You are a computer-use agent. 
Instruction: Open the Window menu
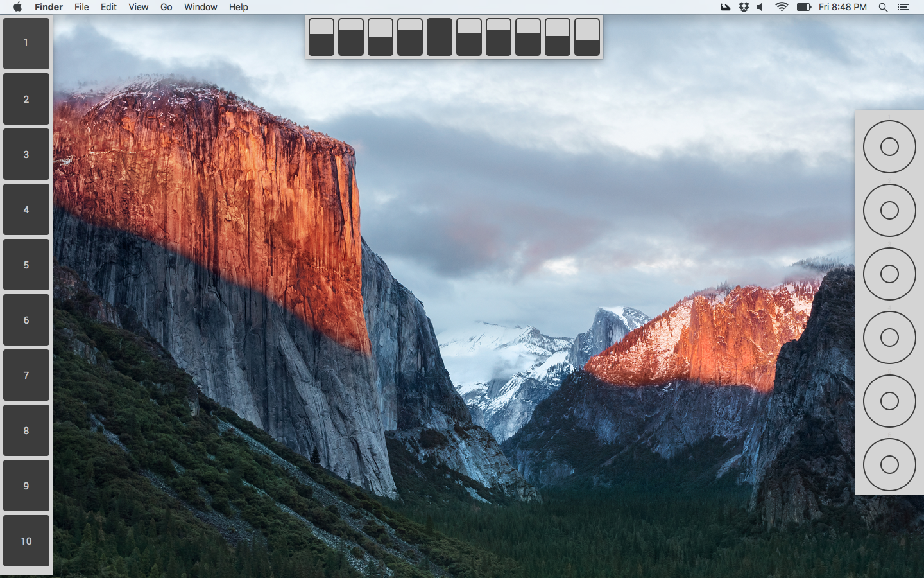pos(200,7)
